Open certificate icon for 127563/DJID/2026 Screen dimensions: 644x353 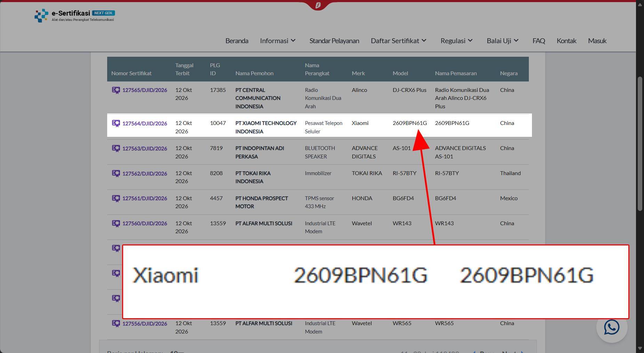tap(116, 148)
